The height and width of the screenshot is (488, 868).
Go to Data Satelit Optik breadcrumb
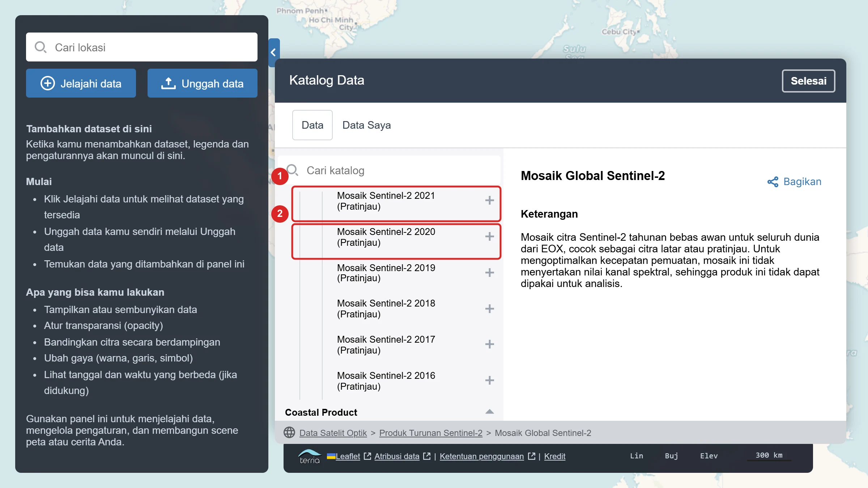point(333,433)
